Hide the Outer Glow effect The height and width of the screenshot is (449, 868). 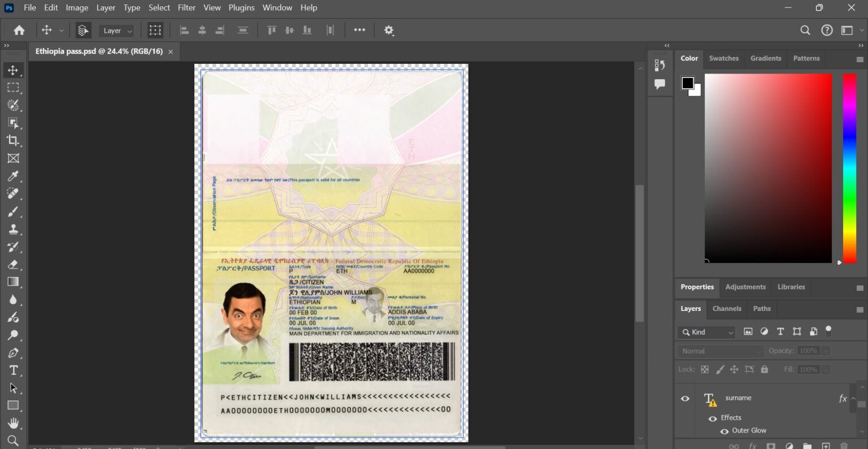(724, 431)
